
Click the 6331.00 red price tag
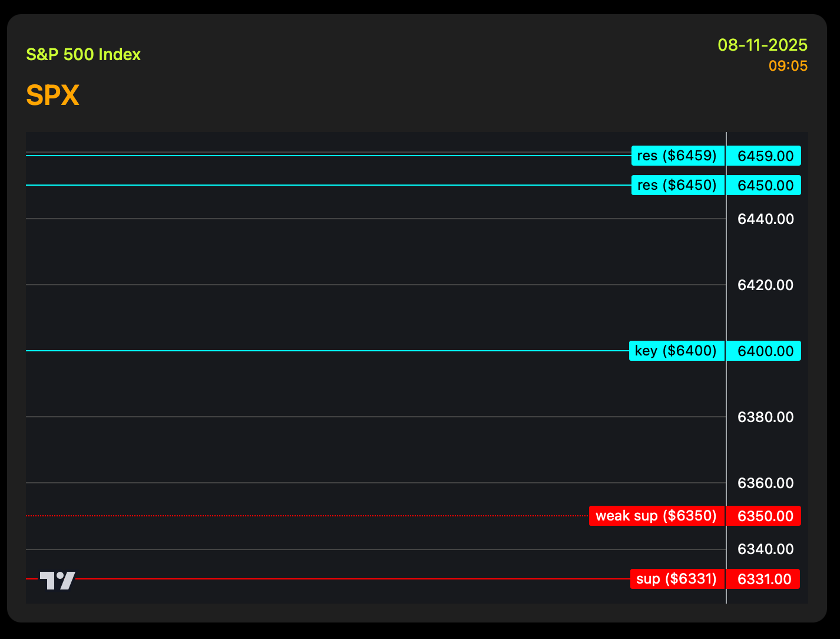763,579
